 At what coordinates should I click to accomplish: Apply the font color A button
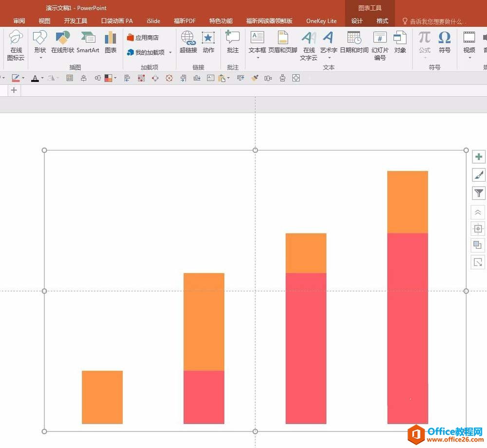coord(35,78)
